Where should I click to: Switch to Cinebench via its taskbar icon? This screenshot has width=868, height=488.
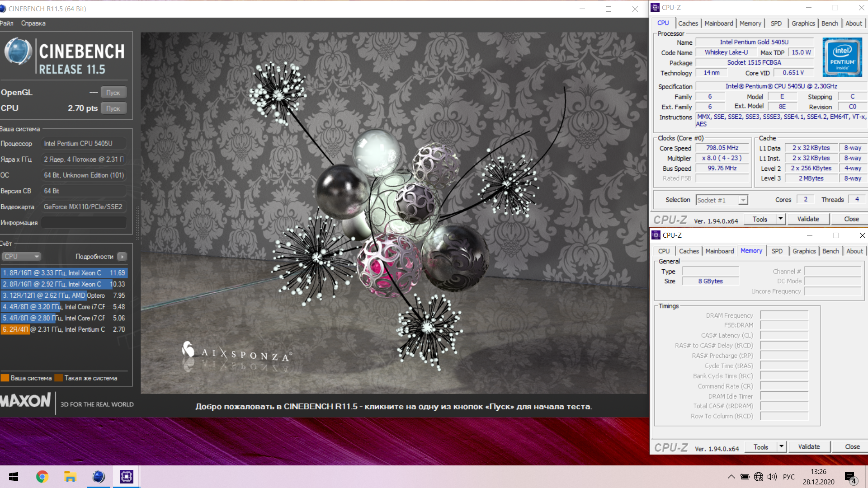pyautogui.click(x=98, y=477)
